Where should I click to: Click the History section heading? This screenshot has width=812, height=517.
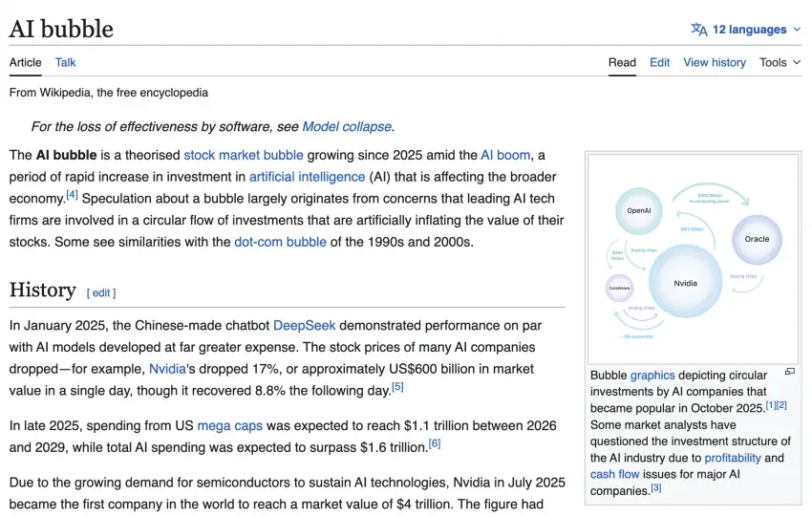[x=42, y=291]
